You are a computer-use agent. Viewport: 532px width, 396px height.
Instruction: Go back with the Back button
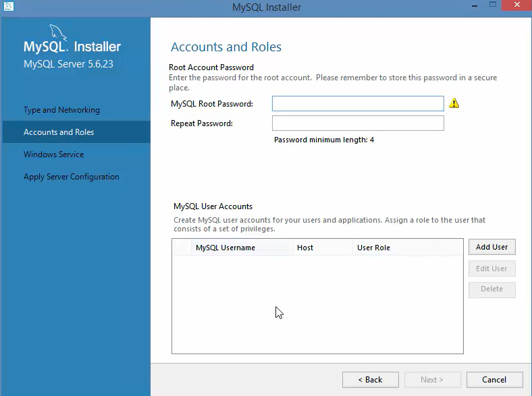(x=370, y=380)
